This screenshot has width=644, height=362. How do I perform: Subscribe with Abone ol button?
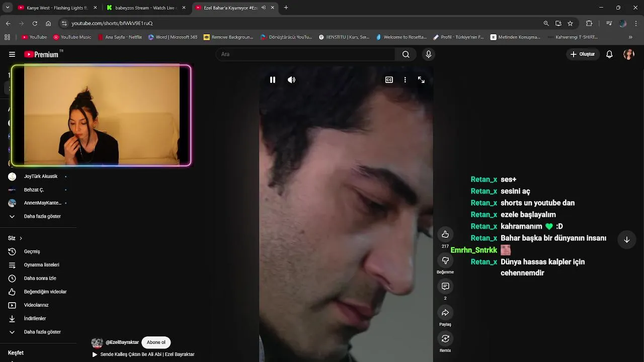(156, 342)
